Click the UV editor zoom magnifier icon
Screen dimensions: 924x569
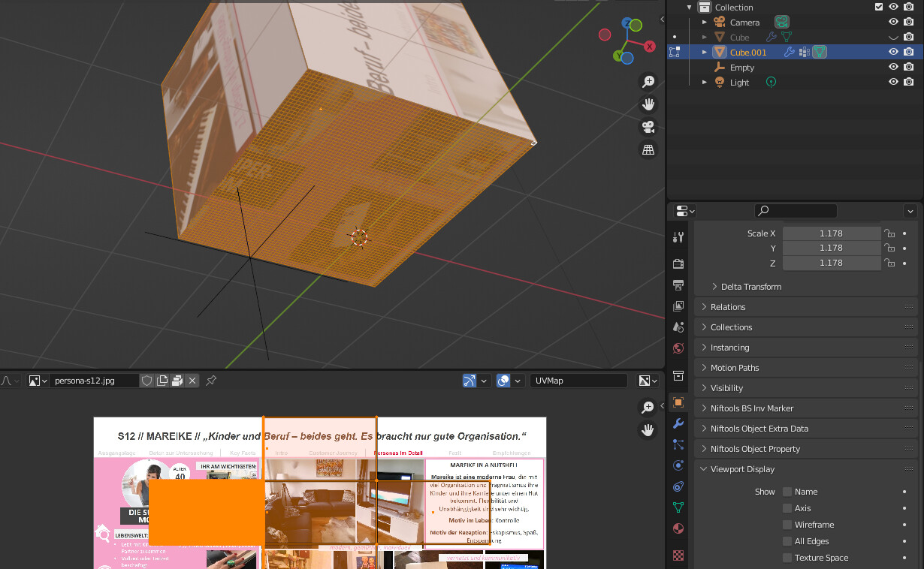[x=648, y=408]
